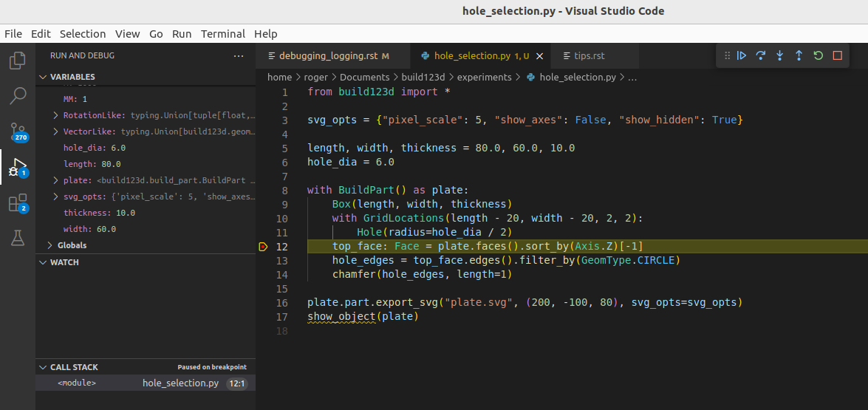868x410 pixels.
Task: Switch to debugging_logging.rst tab
Action: tap(328, 56)
